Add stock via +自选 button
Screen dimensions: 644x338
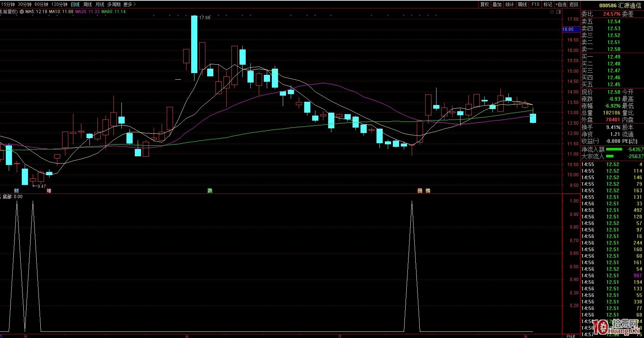[x=561, y=4]
